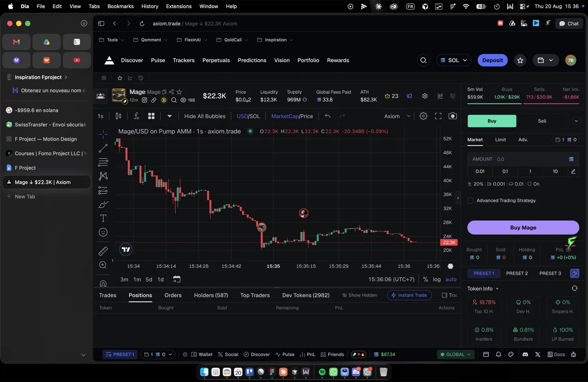The image size is (588, 382).
Task: Toggle the log scale option
Action: click(436, 279)
